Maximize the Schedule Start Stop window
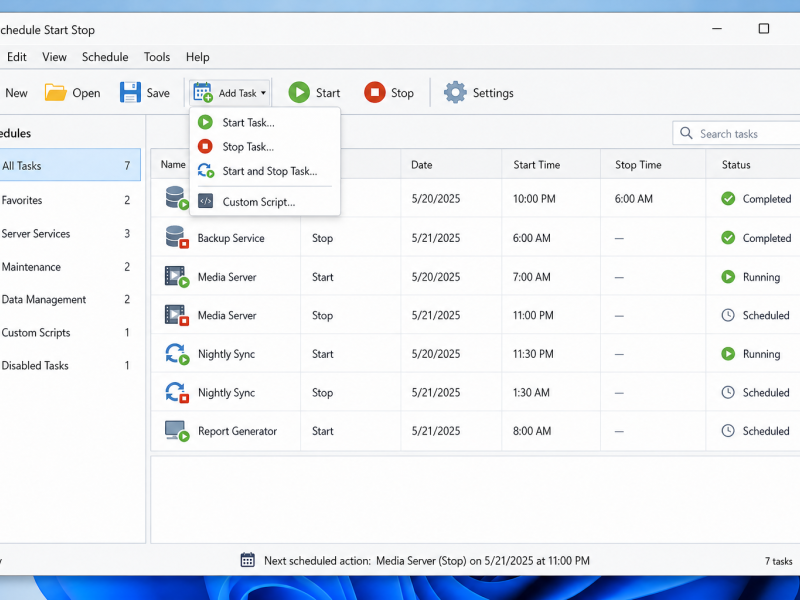This screenshot has width=800, height=600. [x=763, y=29]
